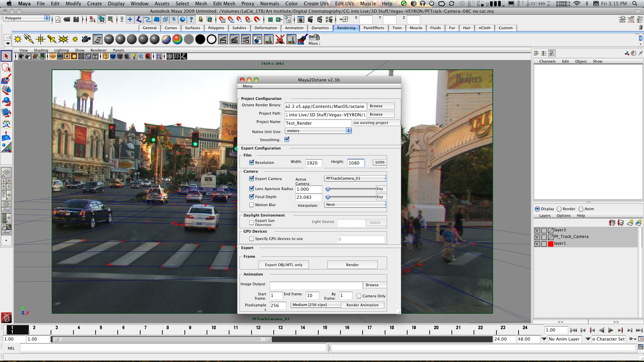Click the Export OBJ/MTL only button

pyautogui.click(x=283, y=265)
